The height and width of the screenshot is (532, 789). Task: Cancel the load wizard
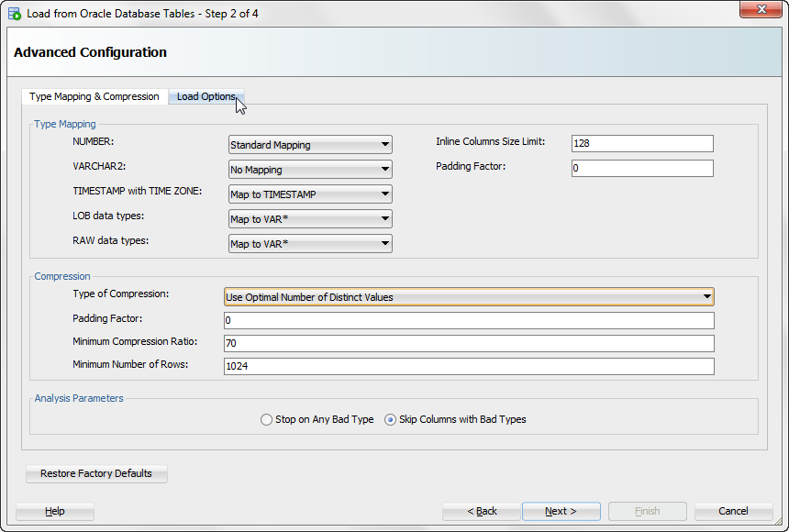733,511
